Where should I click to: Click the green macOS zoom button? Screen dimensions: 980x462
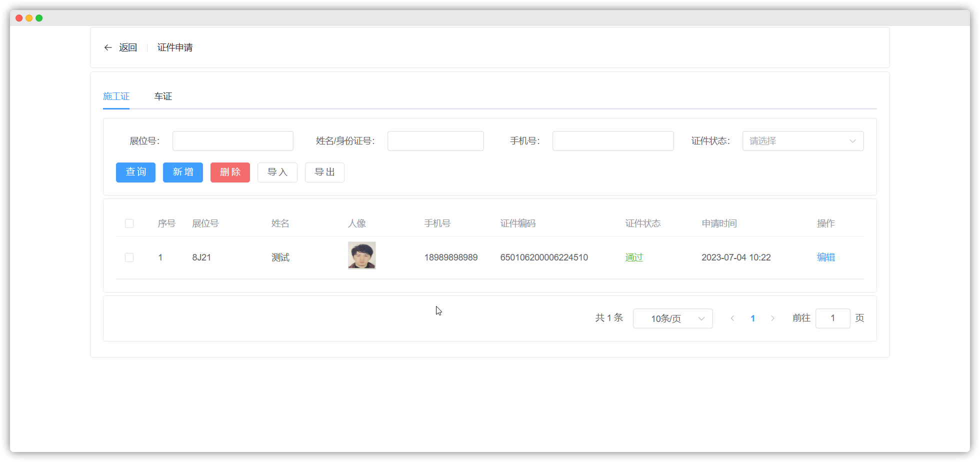tap(39, 18)
